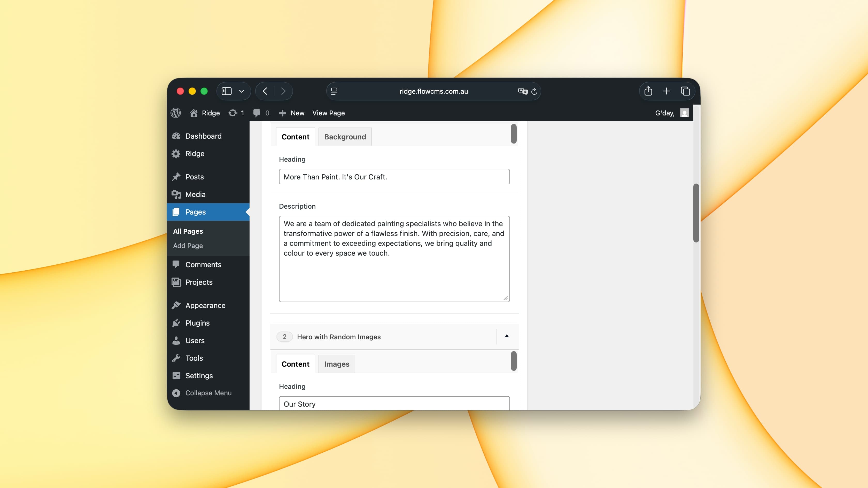The width and height of the screenshot is (868, 488).
Task: Open a new tab with plus icon
Action: (x=666, y=91)
